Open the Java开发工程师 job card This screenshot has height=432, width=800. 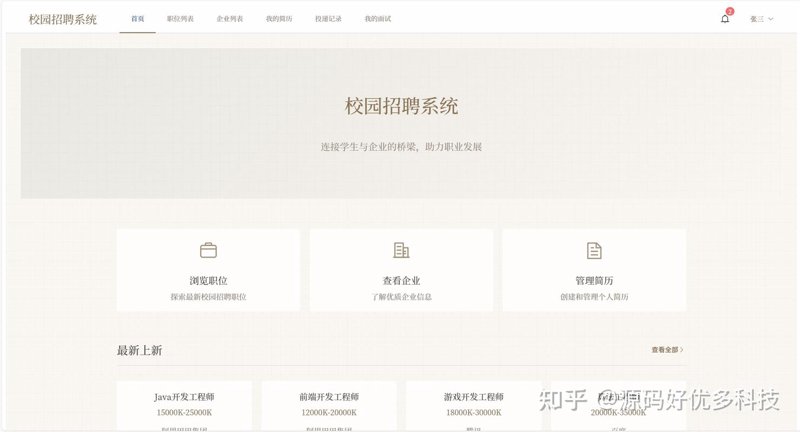(184, 406)
